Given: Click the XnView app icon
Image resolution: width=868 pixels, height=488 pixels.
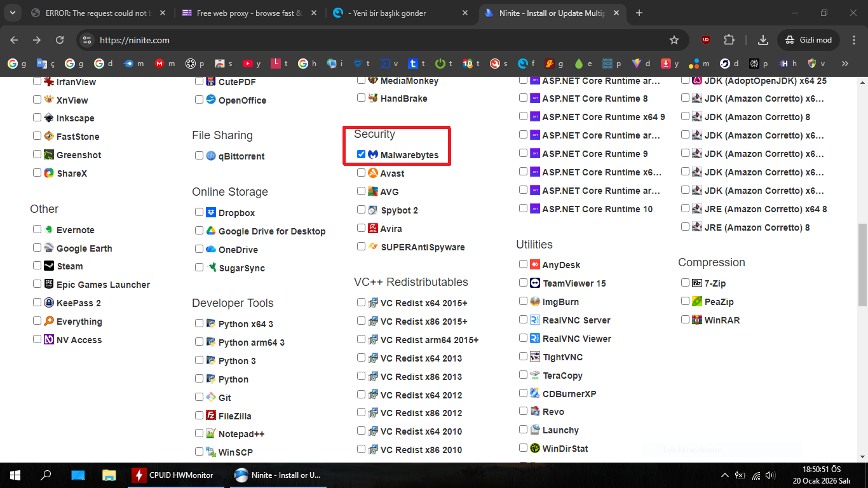Looking at the screenshot, I should pyautogui.click(x=49, y=100).
